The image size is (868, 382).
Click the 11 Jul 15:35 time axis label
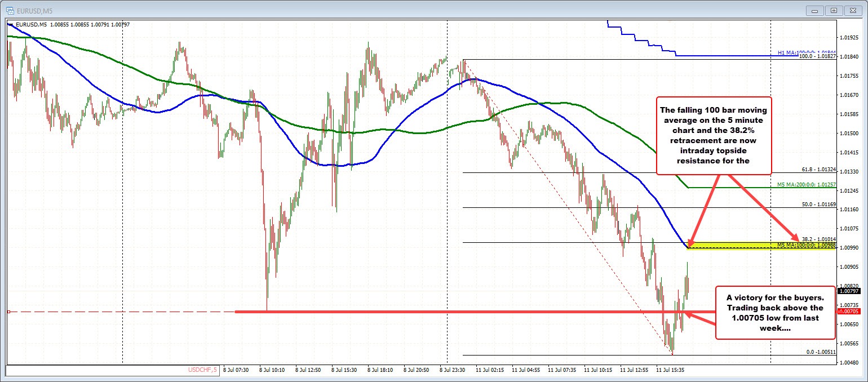[669, 370]
